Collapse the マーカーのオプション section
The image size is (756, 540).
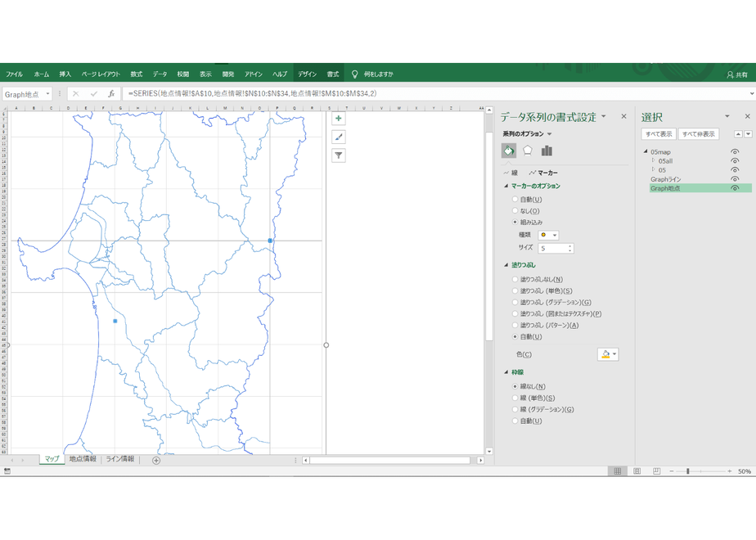(x=506, y=186)
